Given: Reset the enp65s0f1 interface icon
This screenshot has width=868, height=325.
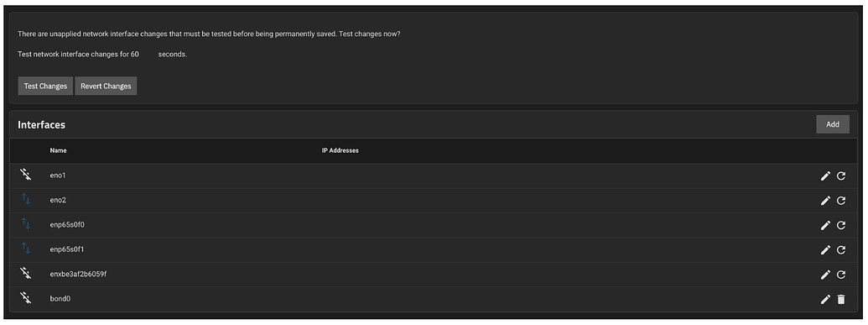Looking at the screenshot, I should (841, 250).
